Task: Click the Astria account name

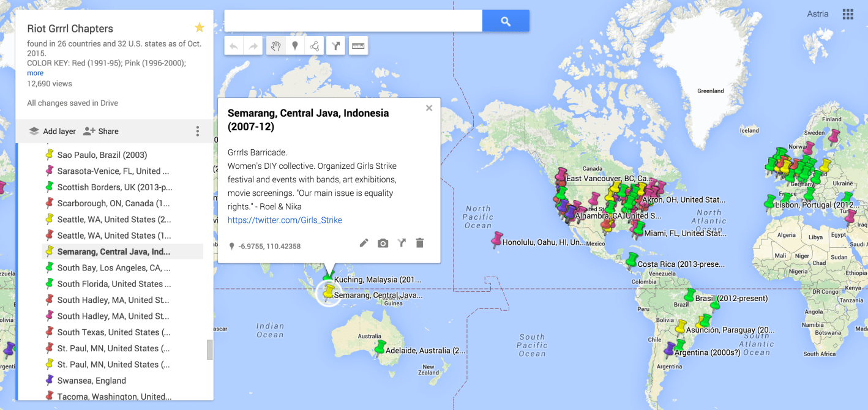Action: [817, 13]
